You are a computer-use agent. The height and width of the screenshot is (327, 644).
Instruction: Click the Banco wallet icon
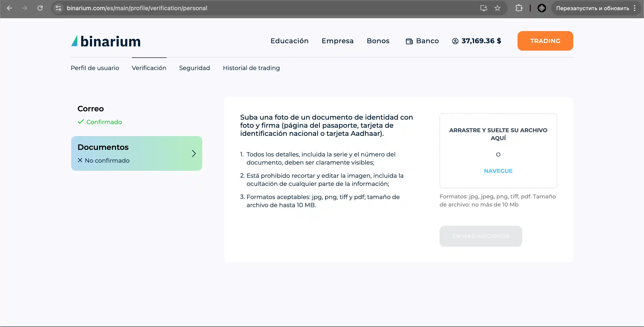(x=409, y=41)
